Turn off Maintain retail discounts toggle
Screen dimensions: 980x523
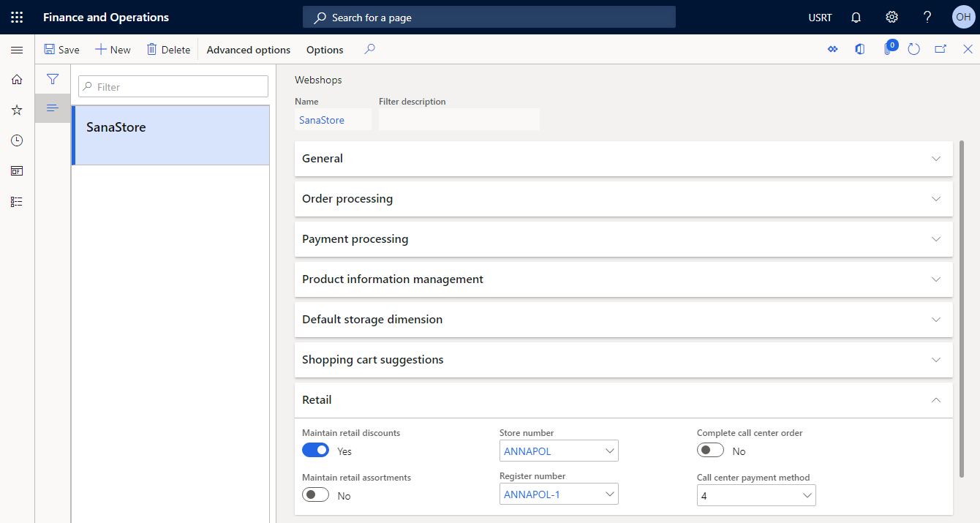316,451
